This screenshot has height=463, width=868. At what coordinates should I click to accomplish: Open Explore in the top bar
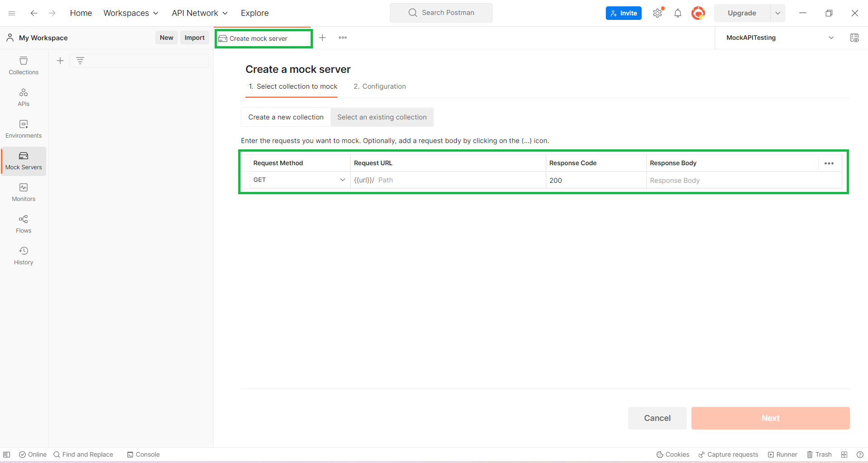tap(254, 13)
